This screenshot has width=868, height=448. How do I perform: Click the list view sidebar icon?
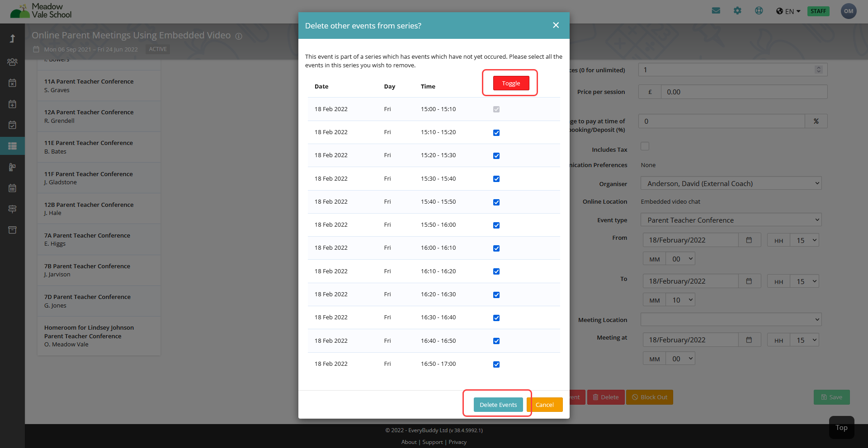(12, 146)
